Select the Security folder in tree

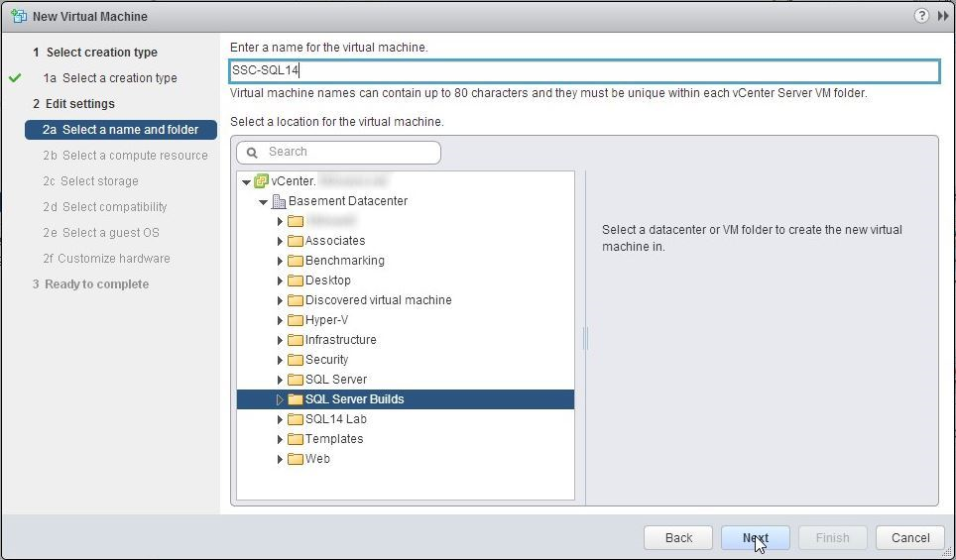[326, 360]
